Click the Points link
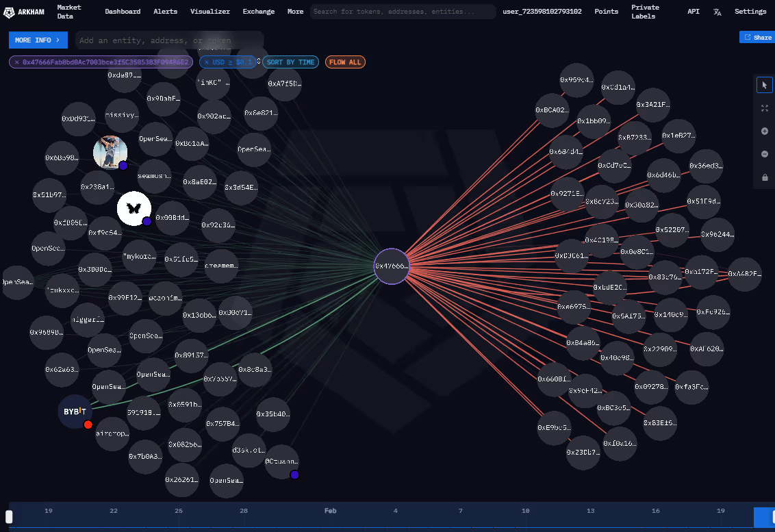Image resolution: width=775 pixels, height=532 pixels. pos(607,12)
